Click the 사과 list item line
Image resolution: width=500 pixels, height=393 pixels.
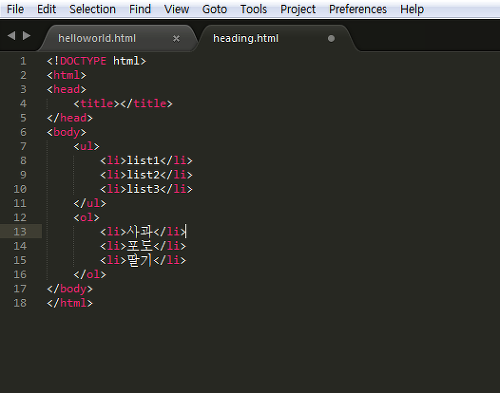tap(143, 231)
